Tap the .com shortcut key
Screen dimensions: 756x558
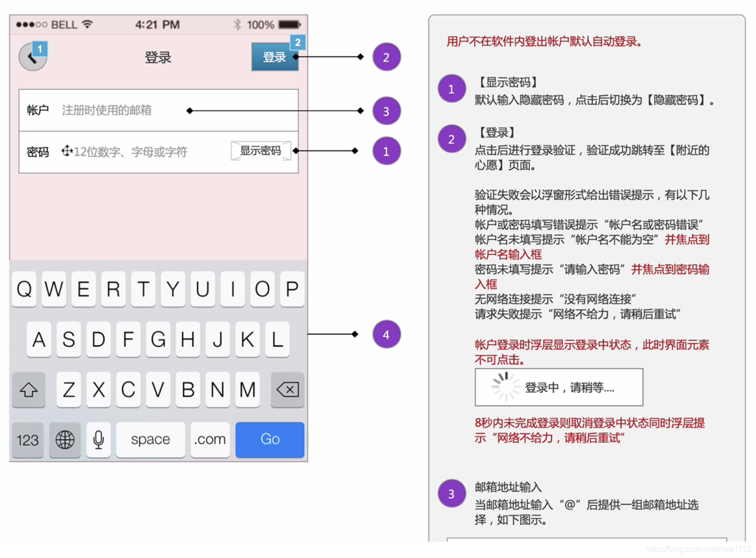(210, 440)
